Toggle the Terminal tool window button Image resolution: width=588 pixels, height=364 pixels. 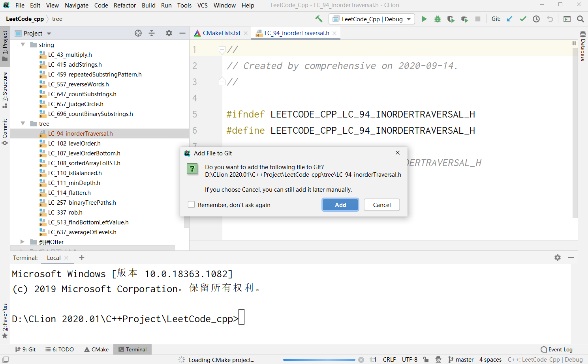[132, 349]
